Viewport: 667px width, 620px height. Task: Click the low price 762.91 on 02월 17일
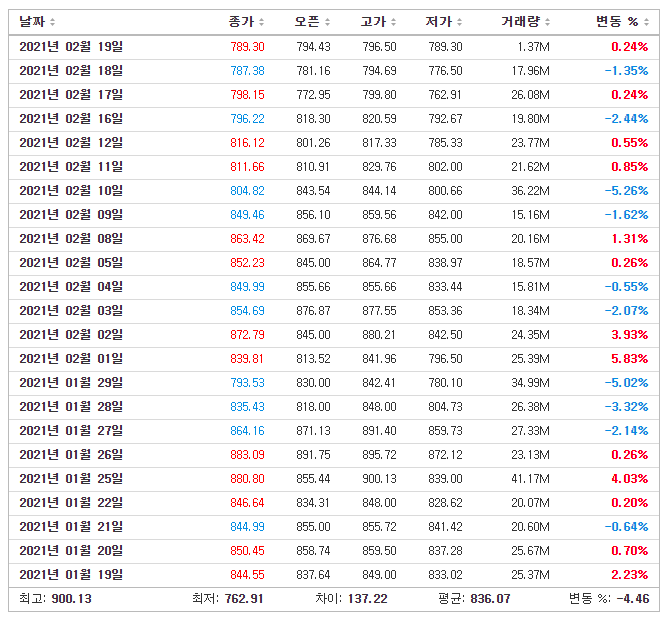(x=445, y=95)
